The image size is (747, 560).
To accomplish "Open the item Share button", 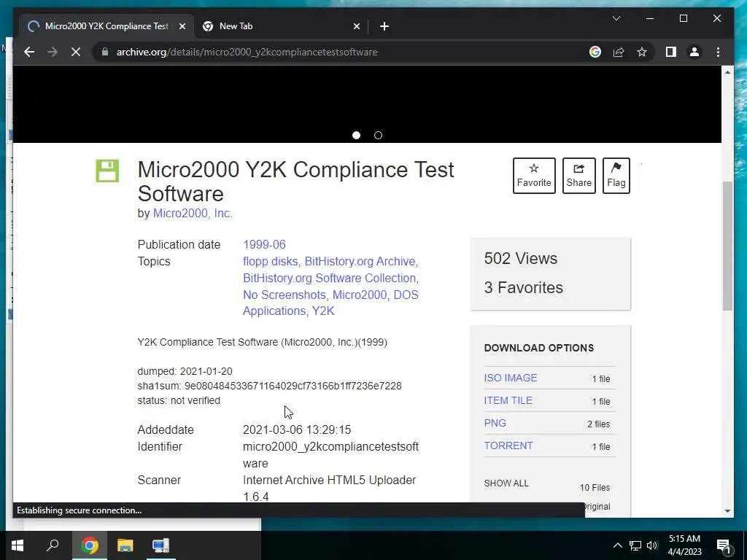I will pyautogui.click(x=578, y=176).
